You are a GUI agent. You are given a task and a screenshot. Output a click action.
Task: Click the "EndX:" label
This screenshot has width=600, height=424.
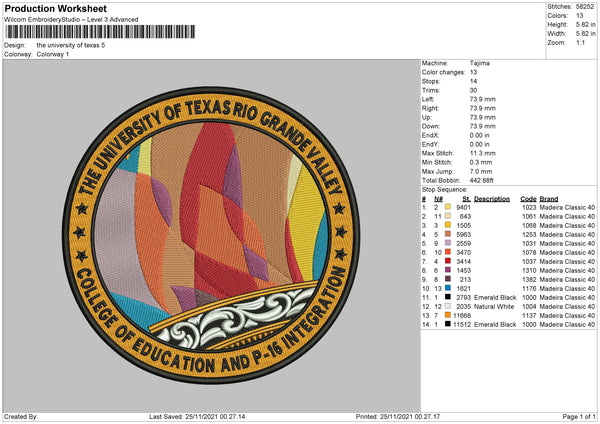pos(430,135)
